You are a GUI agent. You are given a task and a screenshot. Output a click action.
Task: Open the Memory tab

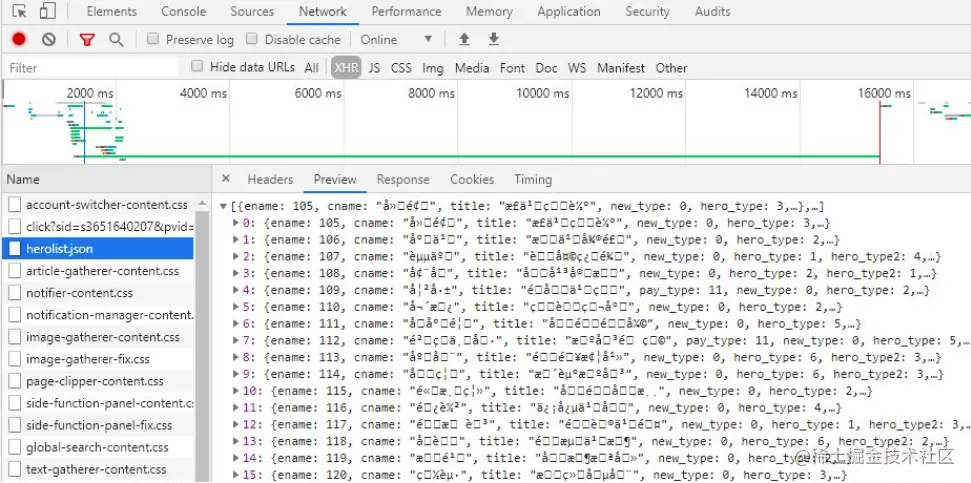coord(489,12)
